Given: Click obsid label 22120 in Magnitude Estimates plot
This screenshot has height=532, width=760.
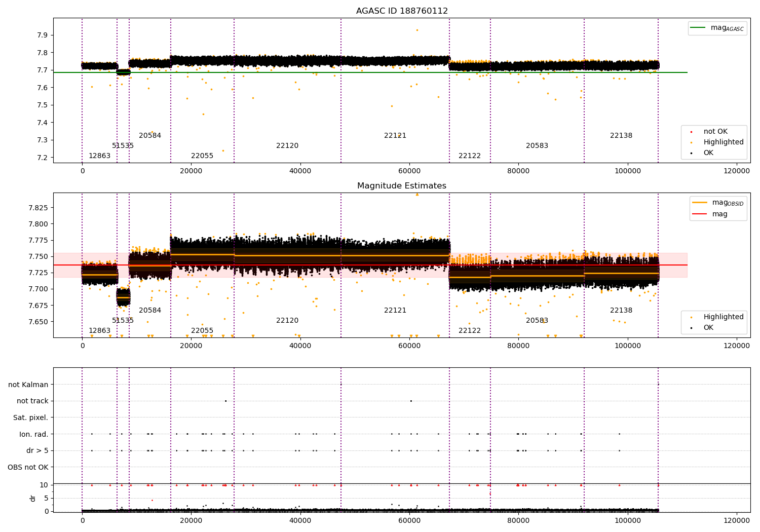Looking at the screenshot, I should click(287, 321).
